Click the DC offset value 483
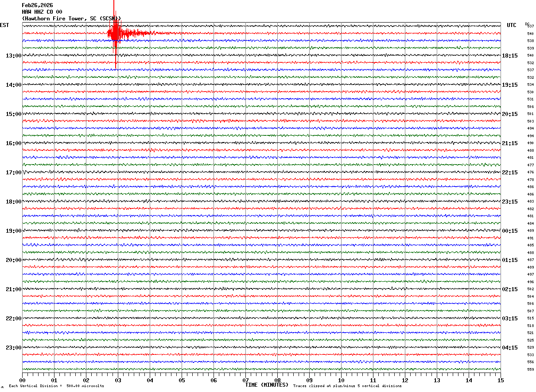 531,201
